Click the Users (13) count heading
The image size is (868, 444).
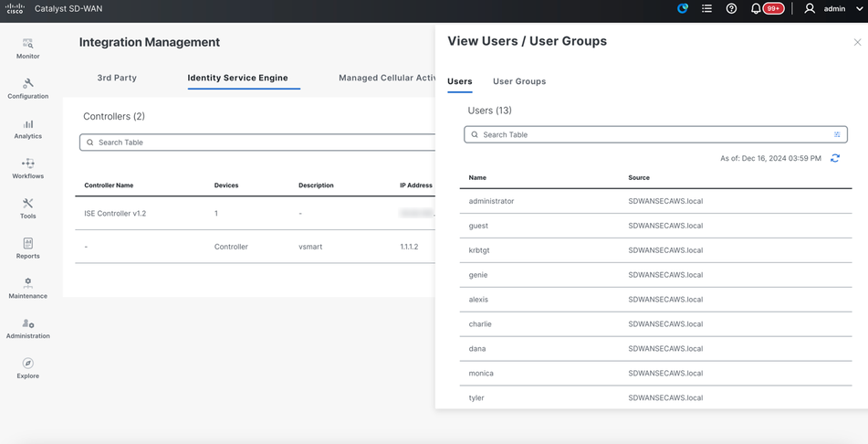tap(490, 111)
